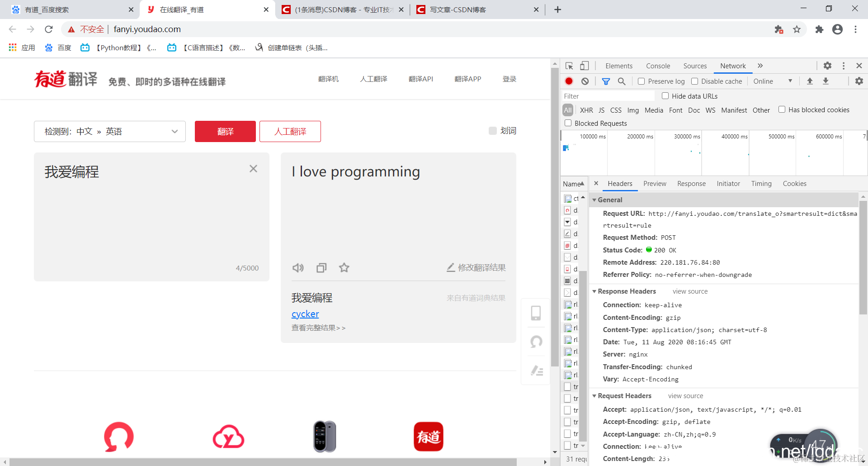Image resolution: width=868 pixels, height=466 pixels.
Task: Filter network requests by XHR
Action: pyautogui.click(x=586, y=110)
